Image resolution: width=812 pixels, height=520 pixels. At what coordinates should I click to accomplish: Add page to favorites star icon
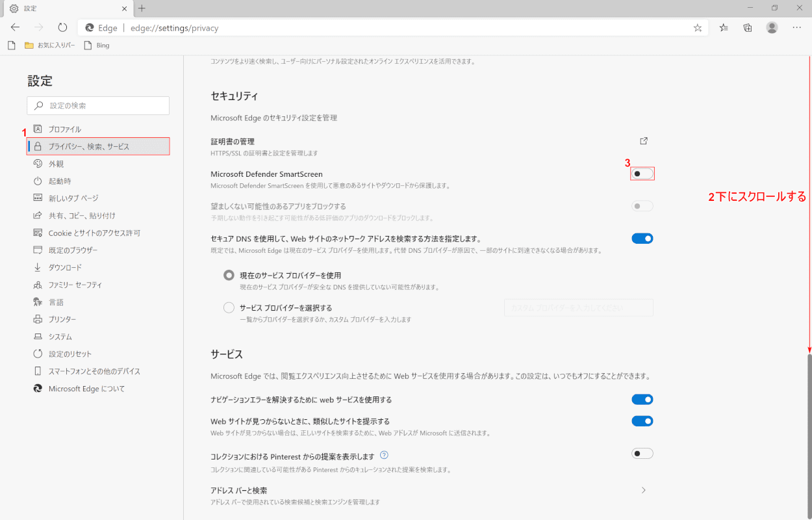698,28
